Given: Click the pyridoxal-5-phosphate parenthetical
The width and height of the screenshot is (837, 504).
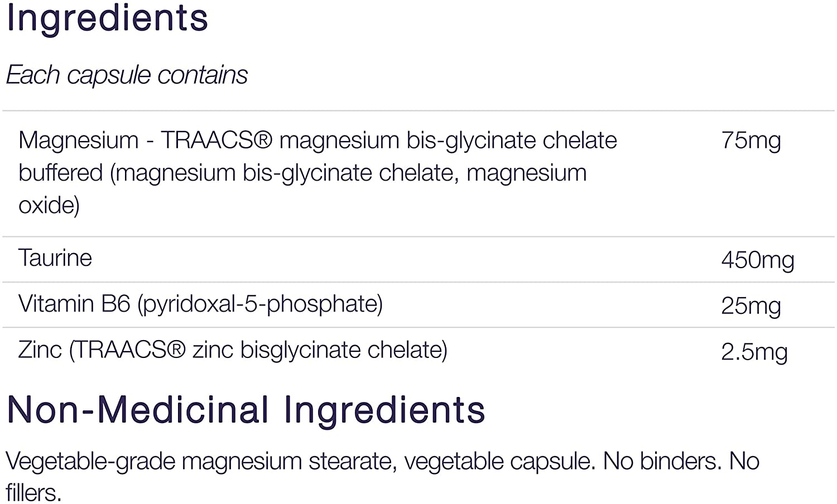Looking at the screenshot, I should [260, 304].
